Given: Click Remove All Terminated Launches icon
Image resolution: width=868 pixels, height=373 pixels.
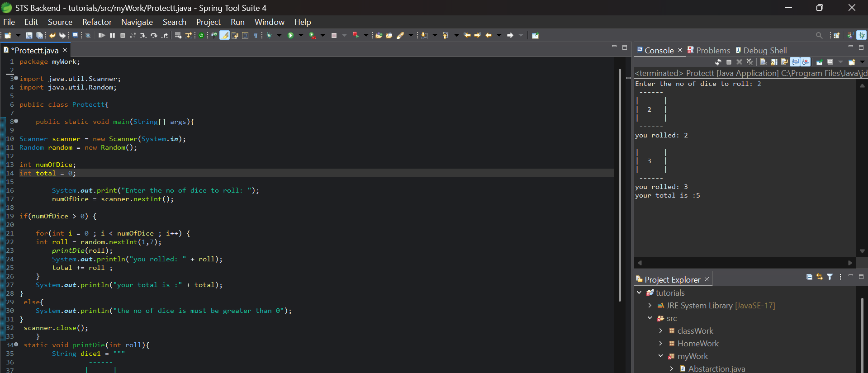Looking at the screenshot, I should click(749, 62).
